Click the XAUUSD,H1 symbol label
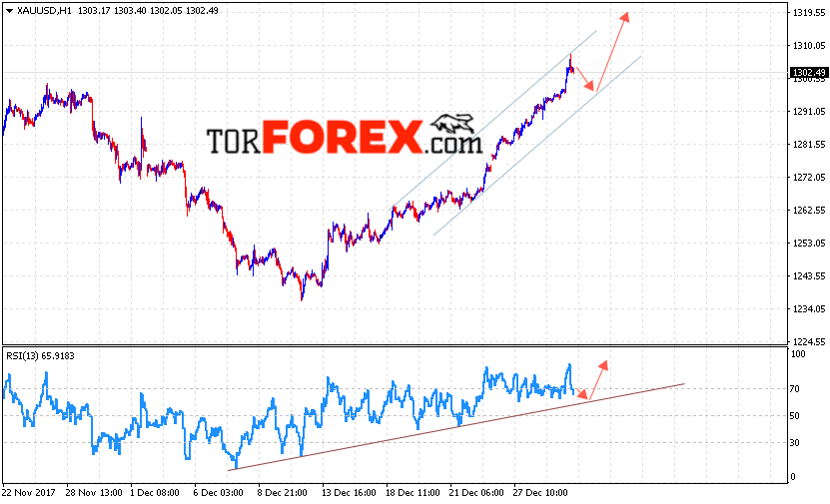This screenshot has height=504, width=830. click(x=44, y=11)
